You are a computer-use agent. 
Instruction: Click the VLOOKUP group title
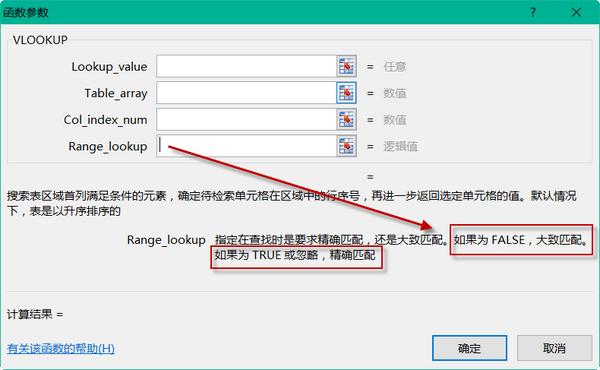point(40,40)
